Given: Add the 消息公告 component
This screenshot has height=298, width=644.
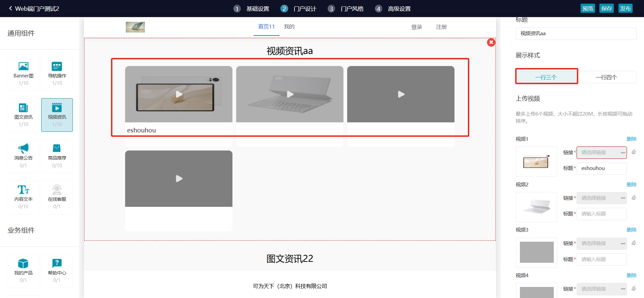Looking at the screenshot, I should [23, 156].
